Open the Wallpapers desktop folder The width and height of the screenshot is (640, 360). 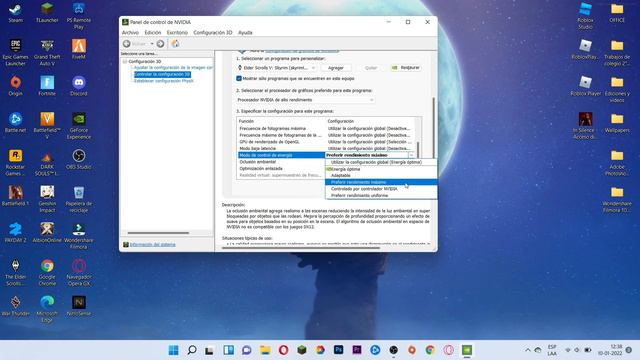point(617,122)
